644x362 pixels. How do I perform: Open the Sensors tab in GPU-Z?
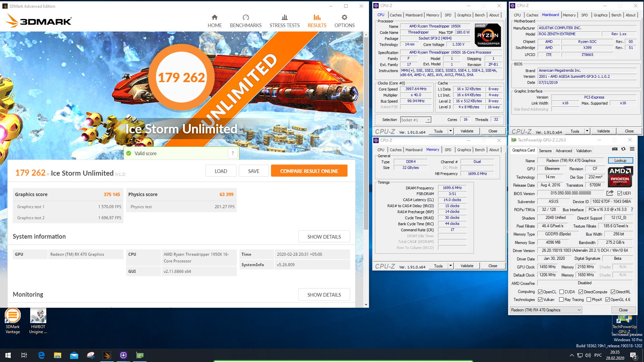click(x=545, y=151)
